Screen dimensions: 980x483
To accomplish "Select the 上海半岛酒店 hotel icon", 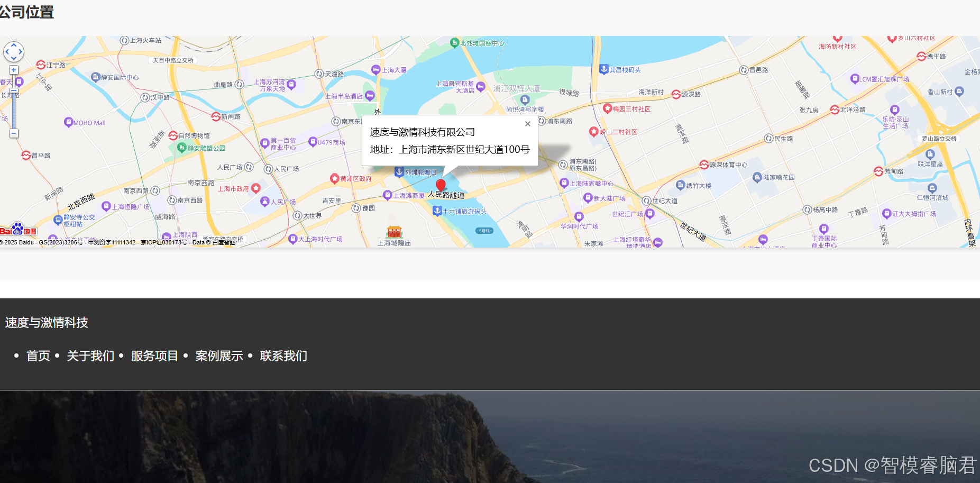I will pos(370,96).
